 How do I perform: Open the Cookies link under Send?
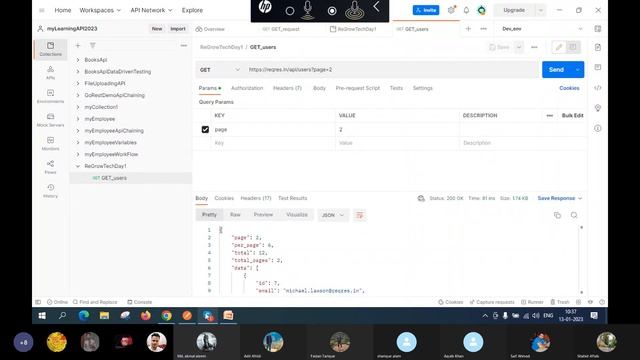569,88
